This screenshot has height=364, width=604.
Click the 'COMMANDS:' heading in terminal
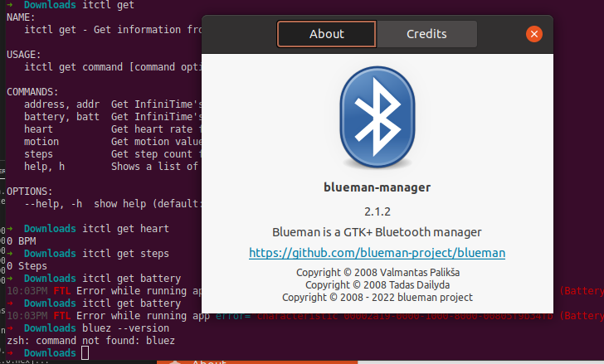tap(32, 91)
